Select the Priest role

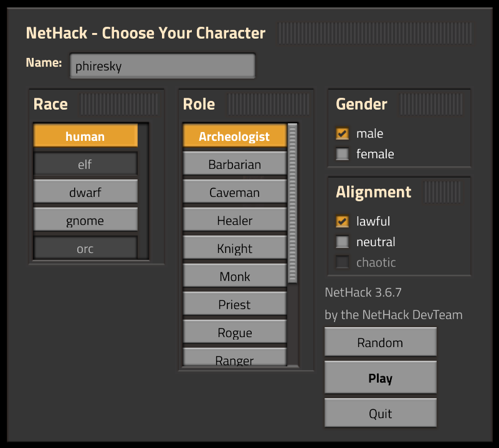[x=235, y=304]
